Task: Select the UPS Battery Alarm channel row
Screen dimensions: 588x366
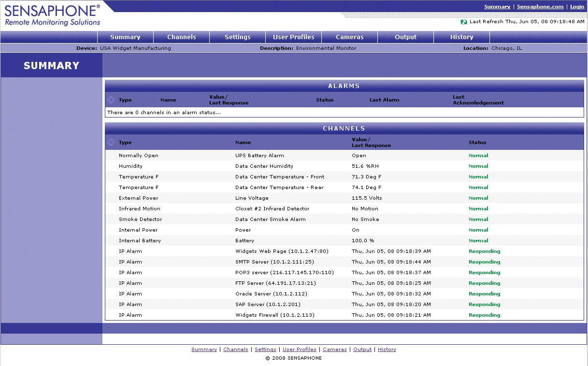Action: 259,156
